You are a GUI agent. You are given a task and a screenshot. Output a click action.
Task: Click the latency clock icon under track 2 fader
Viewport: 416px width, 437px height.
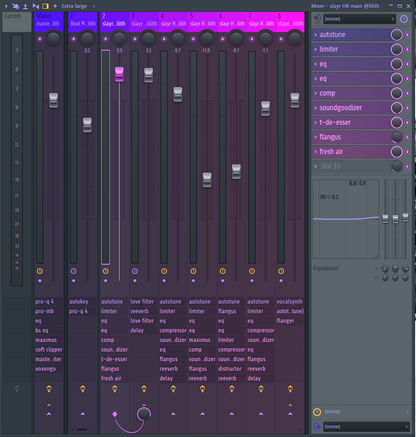point(106,271)
